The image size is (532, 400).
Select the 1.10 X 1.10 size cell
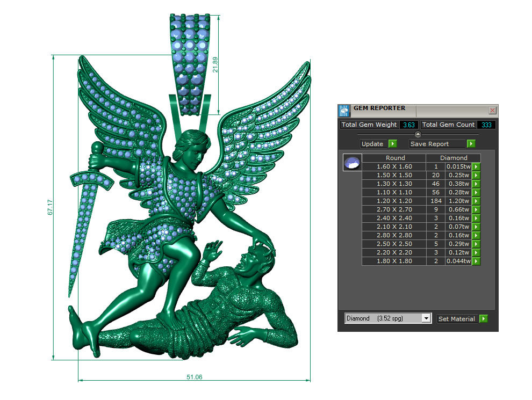[x=394, y=192]
